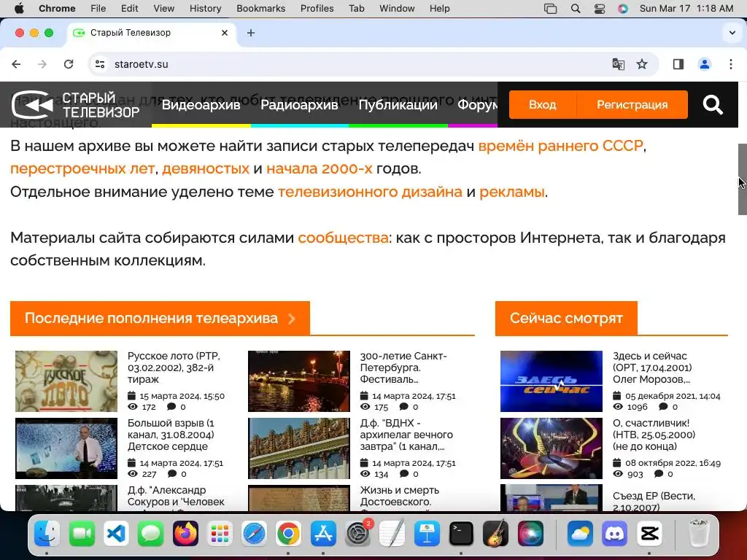Image resolution: width=747 pixels, height=560 pixels.
Task: Open a new tab with plus button
Action: point(251,33)
